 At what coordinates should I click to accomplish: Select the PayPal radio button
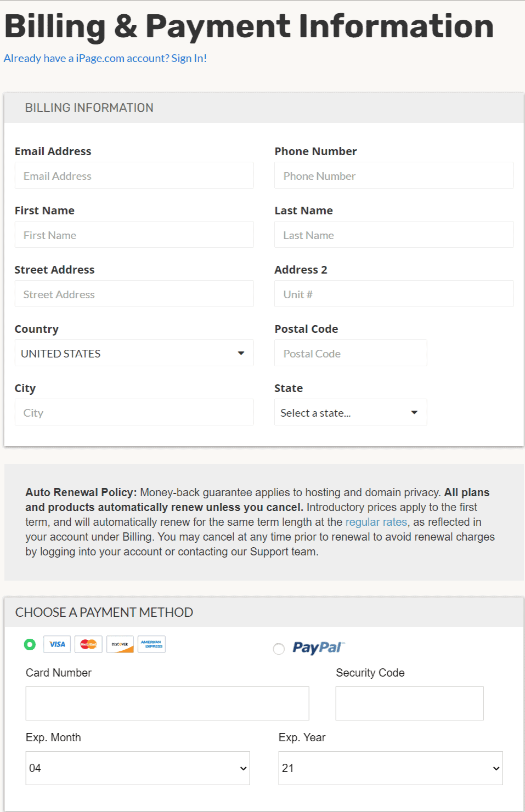pyautogui.click(x=279, y=649)
